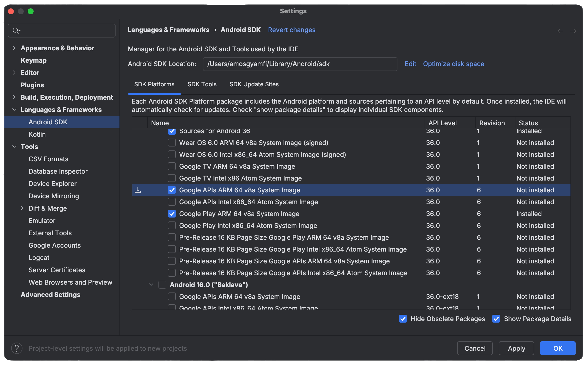Screen dimensions: 588x365
Task: Click the Name column header
Action: coord(286,123)
